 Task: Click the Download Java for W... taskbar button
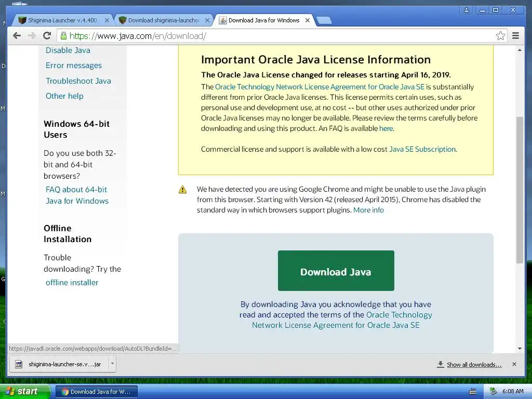(96, 392)
